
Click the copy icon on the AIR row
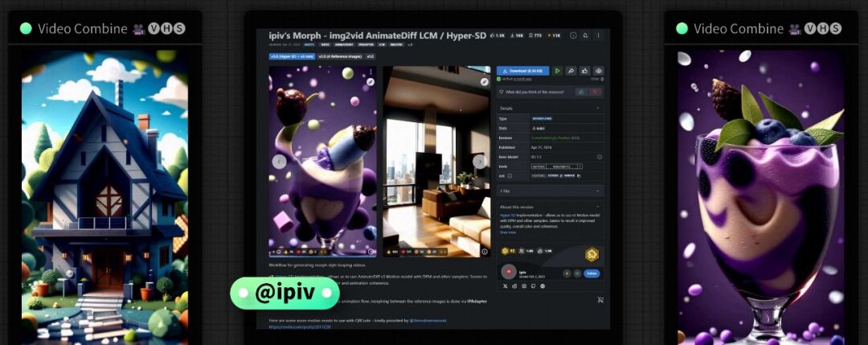579,176
